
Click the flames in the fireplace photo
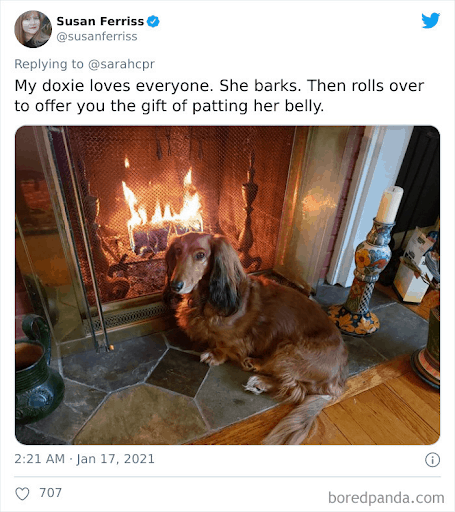click(x=162, y=202)
